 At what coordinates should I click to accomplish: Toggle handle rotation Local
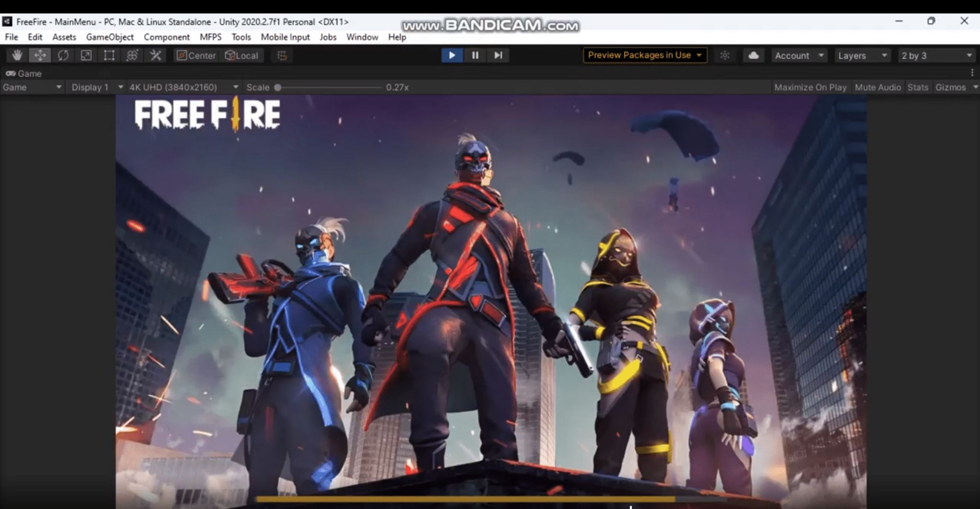pyautogui.click(x=242, y=56)
